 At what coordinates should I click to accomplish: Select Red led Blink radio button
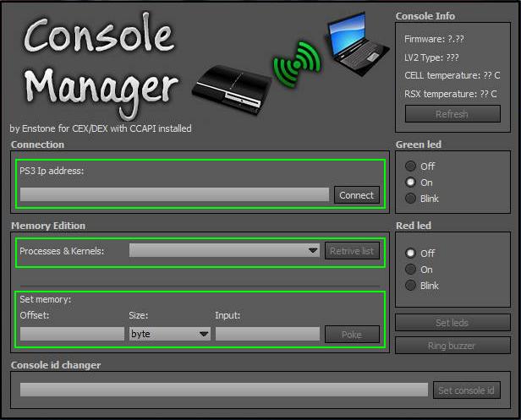click(x=411, y=285)
